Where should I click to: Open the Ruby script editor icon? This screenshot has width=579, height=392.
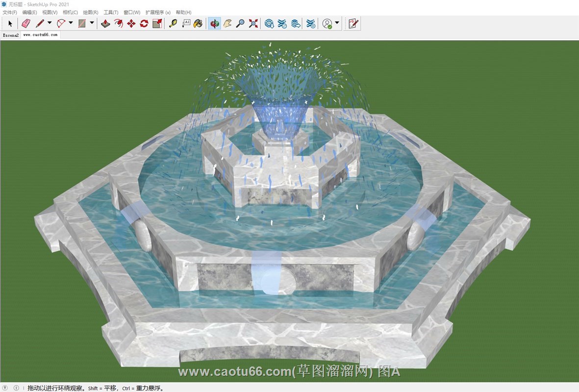coord(353,23)
